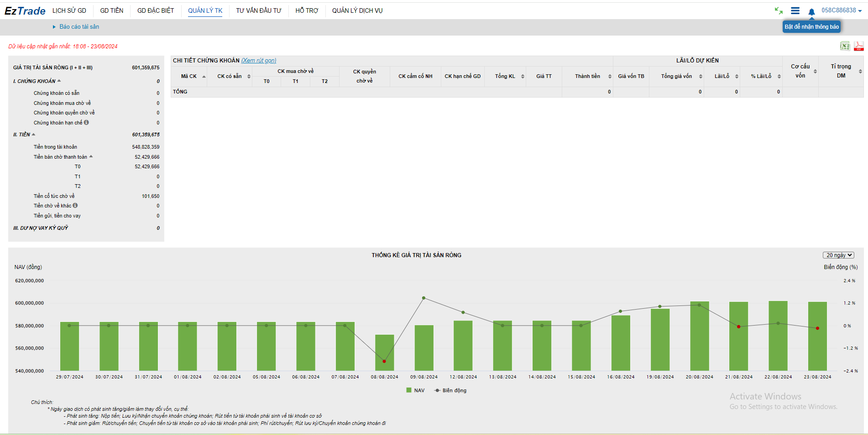Sort by the Tổng KL column
Screen dimensions: 868x435
point(523,77)
